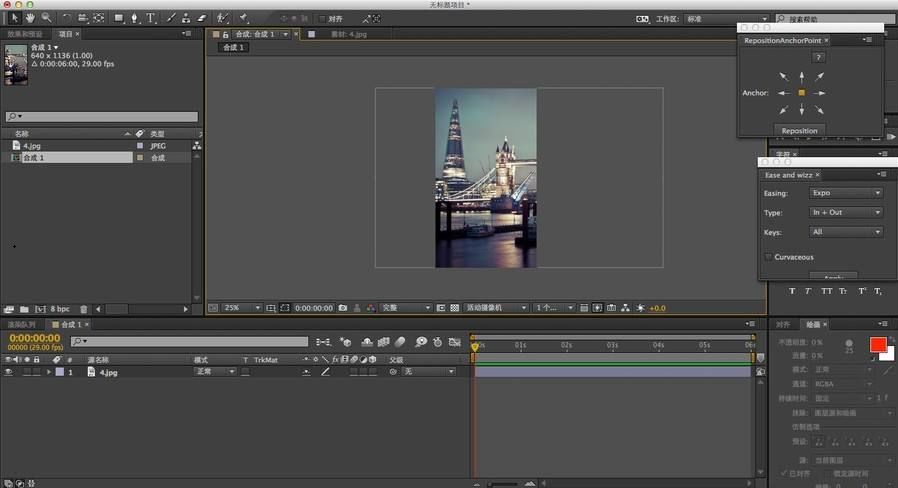Select the Type text tool
Viewport: 898px width, 488px height.
point(151,18)
